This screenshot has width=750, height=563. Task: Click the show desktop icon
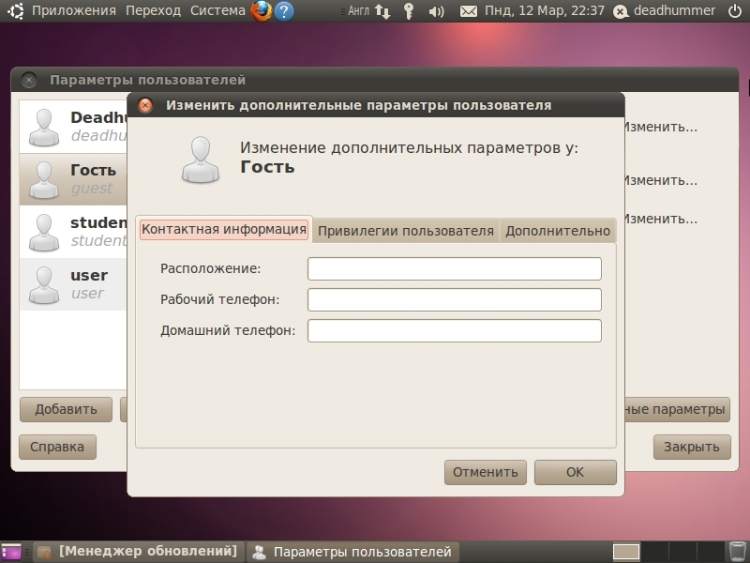(10, 551)
